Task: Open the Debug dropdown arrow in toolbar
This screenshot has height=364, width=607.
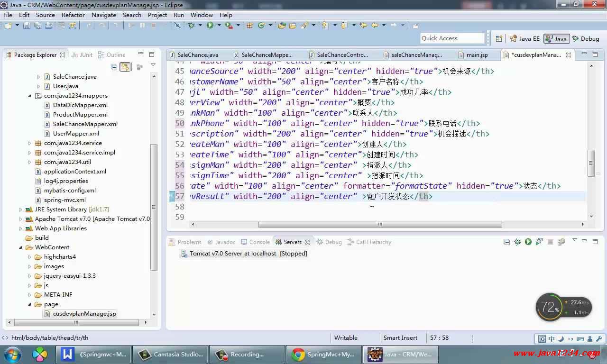Action: (x=200, y=25)
